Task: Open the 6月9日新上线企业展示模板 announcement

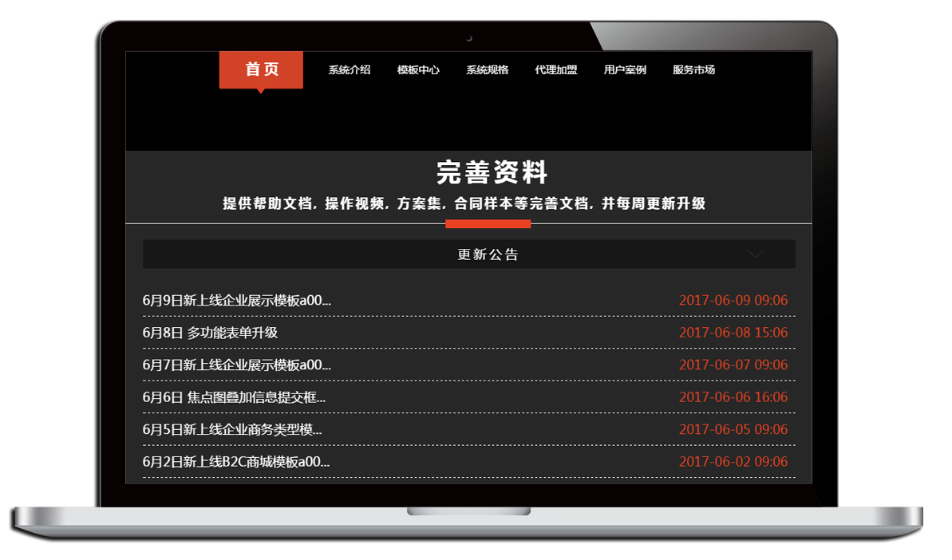Action: [236, 301]
